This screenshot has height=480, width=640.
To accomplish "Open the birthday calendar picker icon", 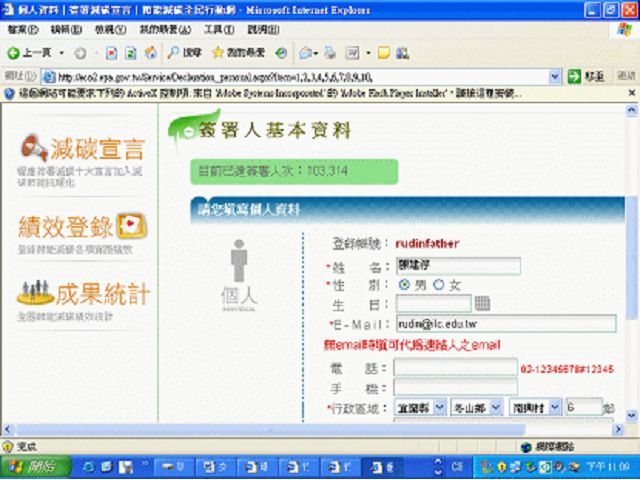I will [x=482, y=303].
